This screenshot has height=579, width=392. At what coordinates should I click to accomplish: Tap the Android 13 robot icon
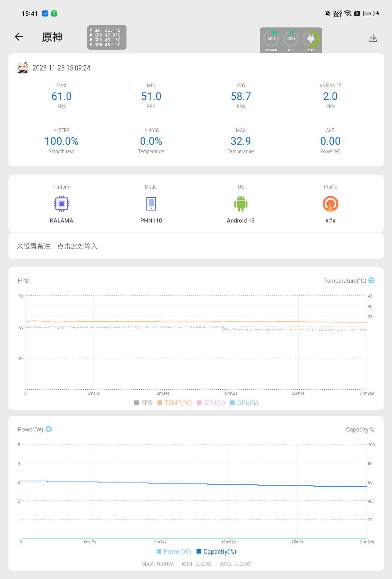coord(241,204)
